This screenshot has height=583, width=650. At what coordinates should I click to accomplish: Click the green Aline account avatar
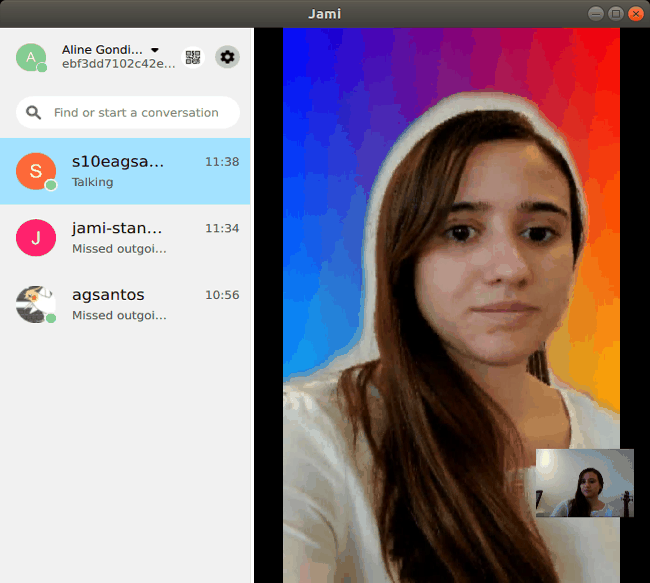(x=30, y=58)
